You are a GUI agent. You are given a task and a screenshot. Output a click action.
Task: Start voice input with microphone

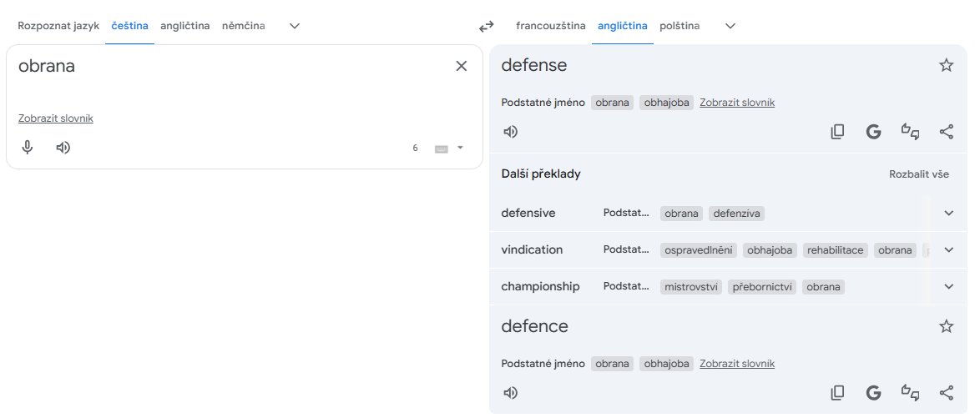pos(27,148)
